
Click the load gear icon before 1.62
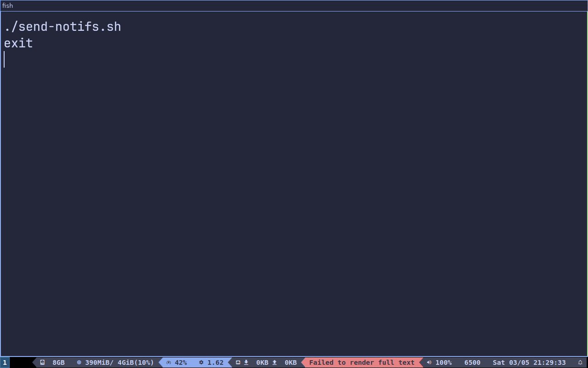pos(201,362)
